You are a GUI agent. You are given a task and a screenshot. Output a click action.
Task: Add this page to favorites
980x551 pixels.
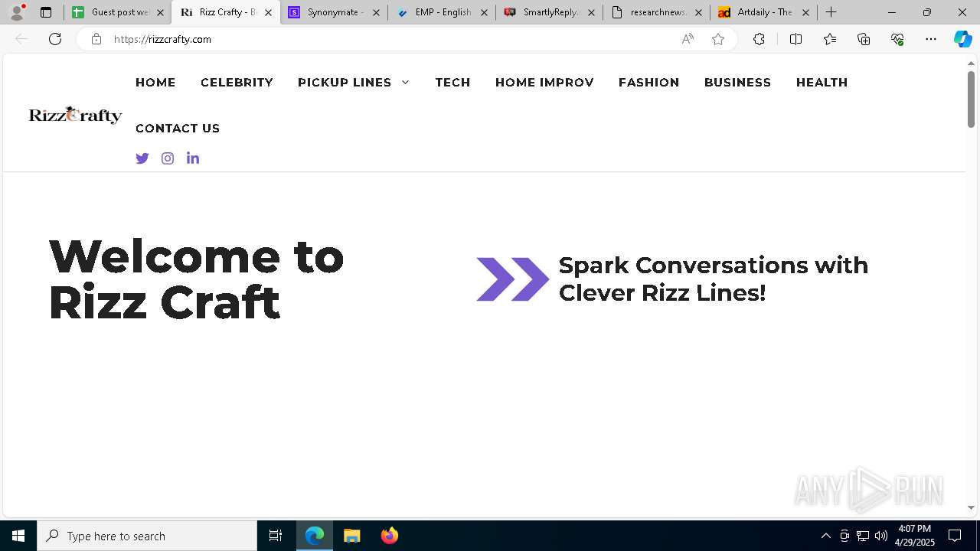coord(718,39)
